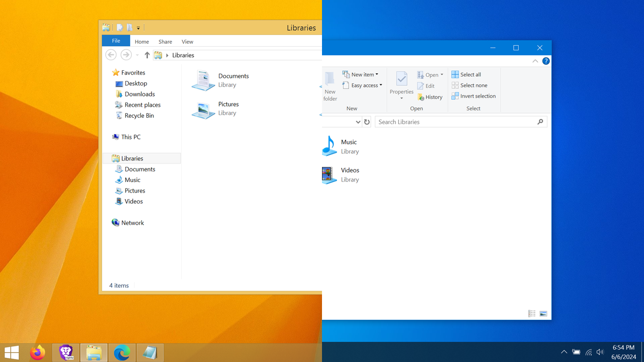Open Firefox from the taskbar

(x=38, y=352)
